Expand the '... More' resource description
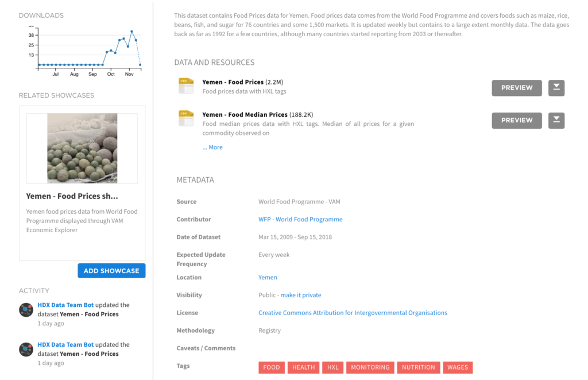Viewport: 588px width, 380px height. pyautogui.click(x=212, y=147)
